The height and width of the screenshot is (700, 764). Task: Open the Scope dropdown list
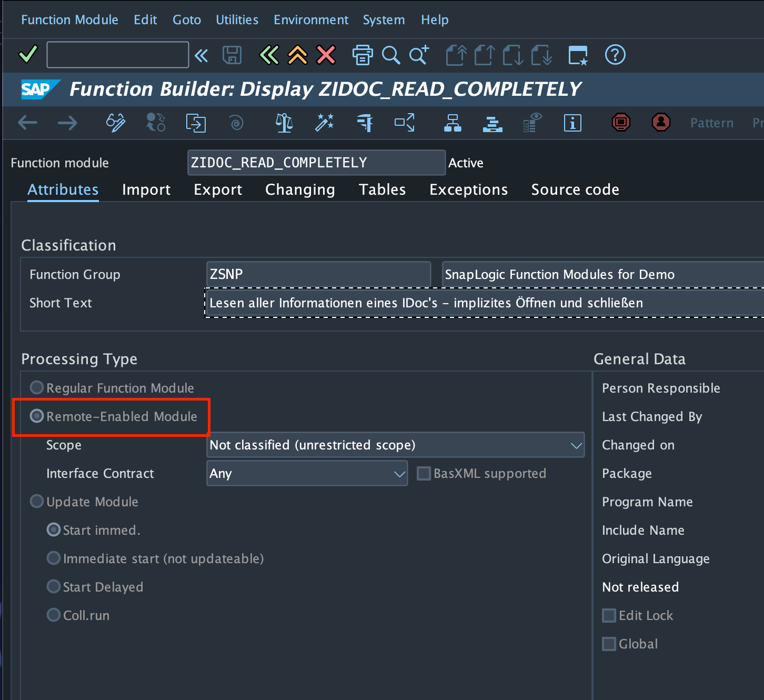tap(576, 445)
